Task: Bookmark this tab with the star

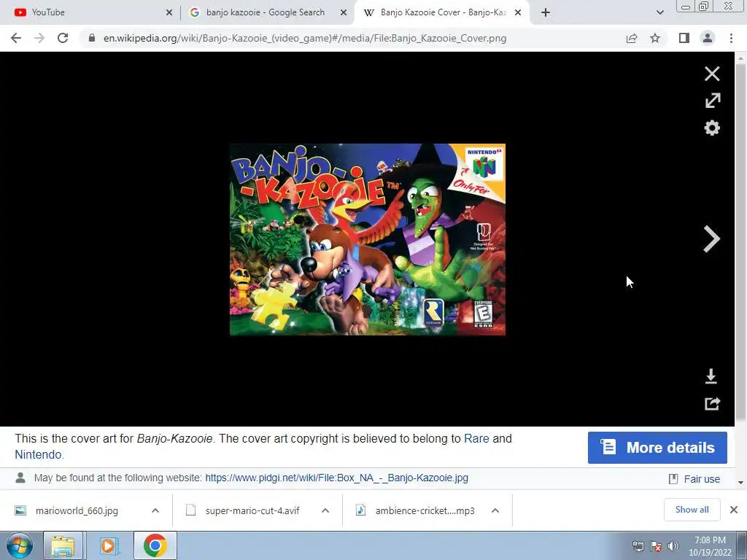Action: coord(655,38)
